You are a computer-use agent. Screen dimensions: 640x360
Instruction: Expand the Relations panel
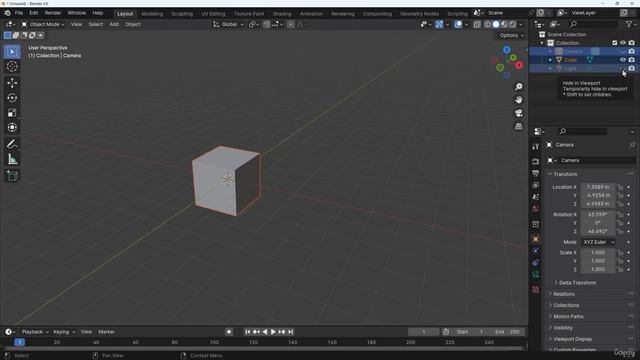pyautogui.click(x=564, y=294)
